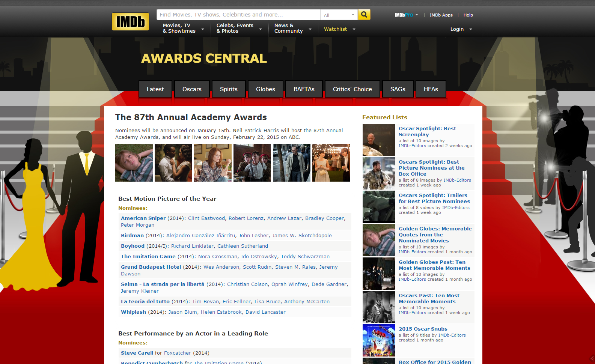The image size is (595, 364).
Task: Open Best Picture Nominees at Box Office list
Action: point(431,168)
